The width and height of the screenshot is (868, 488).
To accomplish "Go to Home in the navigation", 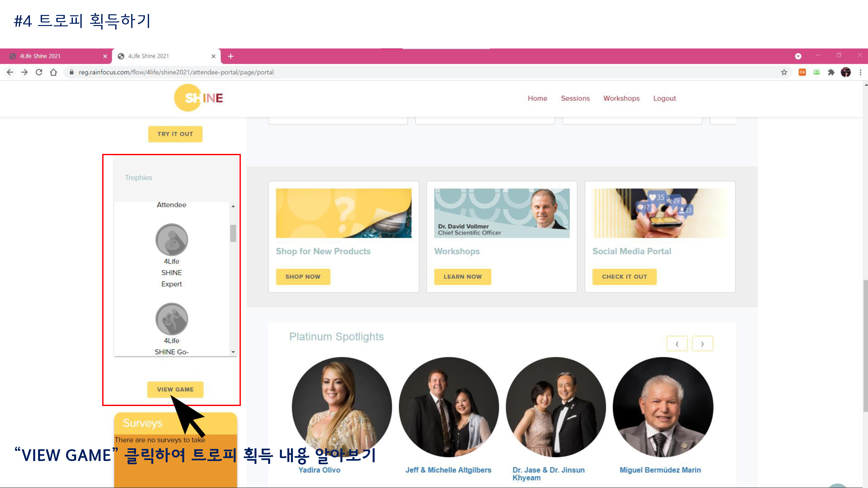I will coord(537,98).
